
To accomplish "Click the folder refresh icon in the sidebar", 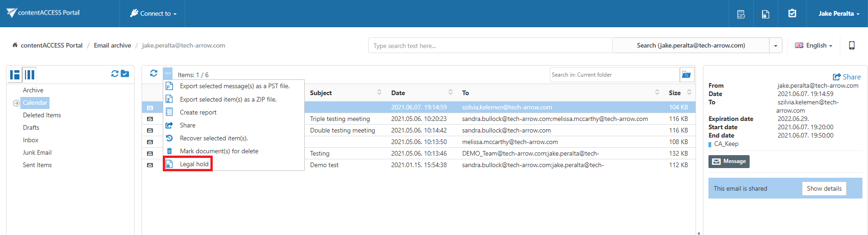I will (115, 74).
